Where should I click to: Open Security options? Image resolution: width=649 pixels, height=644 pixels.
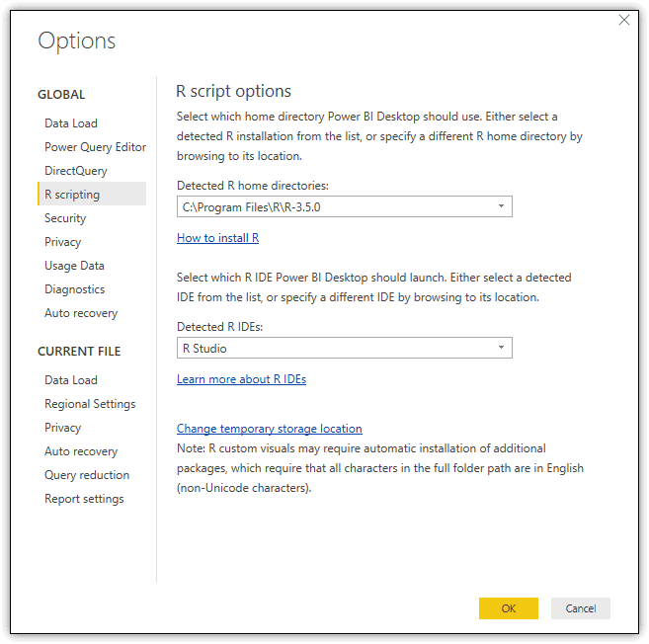65,218
